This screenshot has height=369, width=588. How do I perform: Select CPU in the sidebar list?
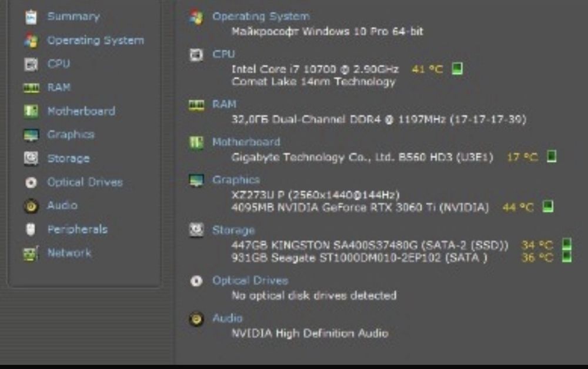(x=58, y=64)
